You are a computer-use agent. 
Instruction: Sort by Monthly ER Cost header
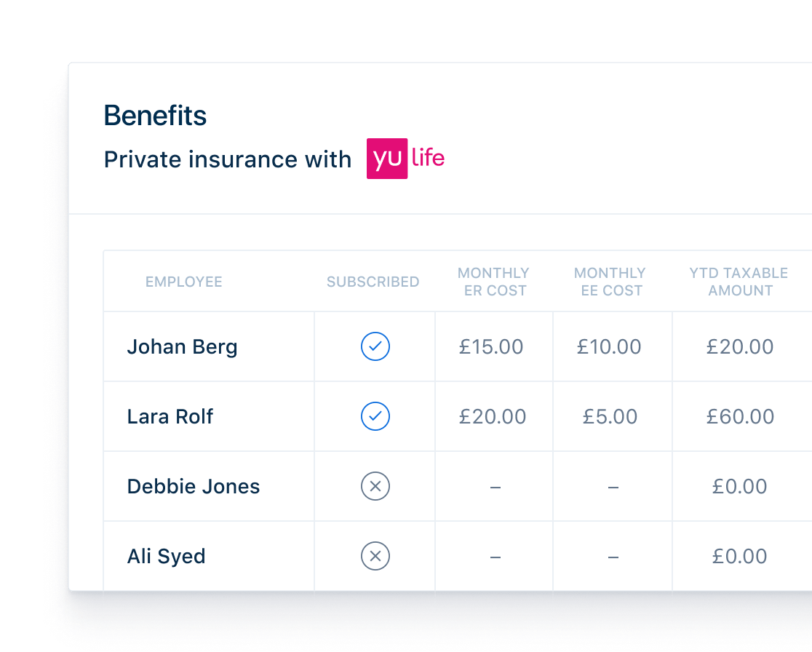pyautogui.click(x=493, y=282)
